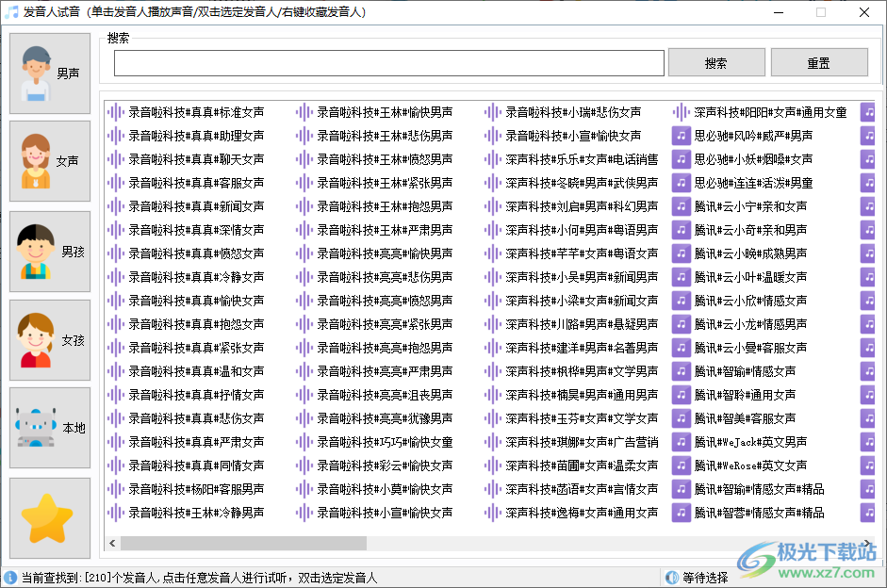Play voice 录音啦科技#王林#冷静男声
887x588 pixels.
pos(196,513)
